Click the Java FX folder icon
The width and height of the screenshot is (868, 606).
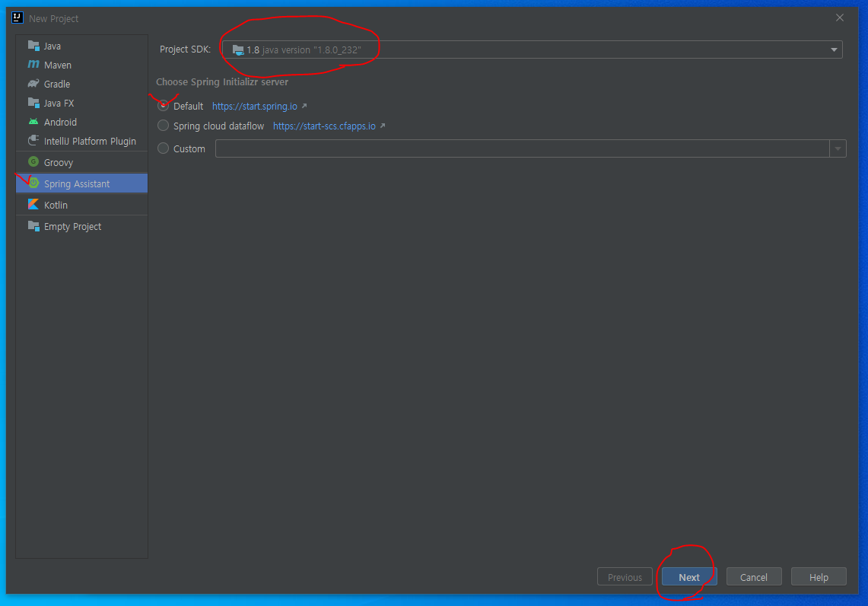click(33, 103)
